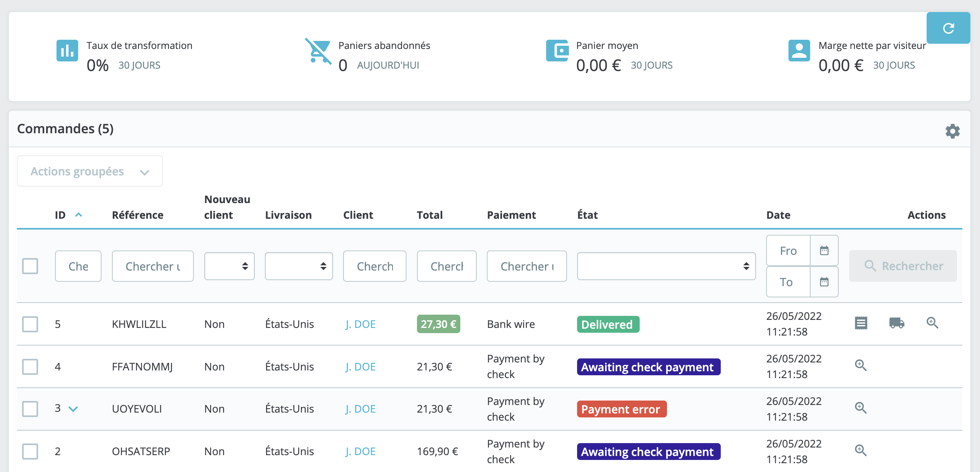Click the abandoned carts (Paniers abandonnés) icon

318,51
